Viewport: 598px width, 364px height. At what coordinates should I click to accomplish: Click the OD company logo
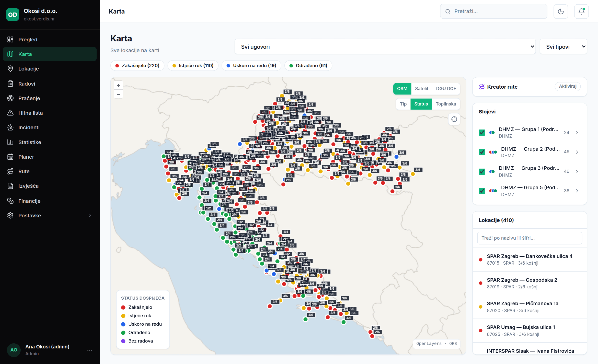[x=13, y=15]
